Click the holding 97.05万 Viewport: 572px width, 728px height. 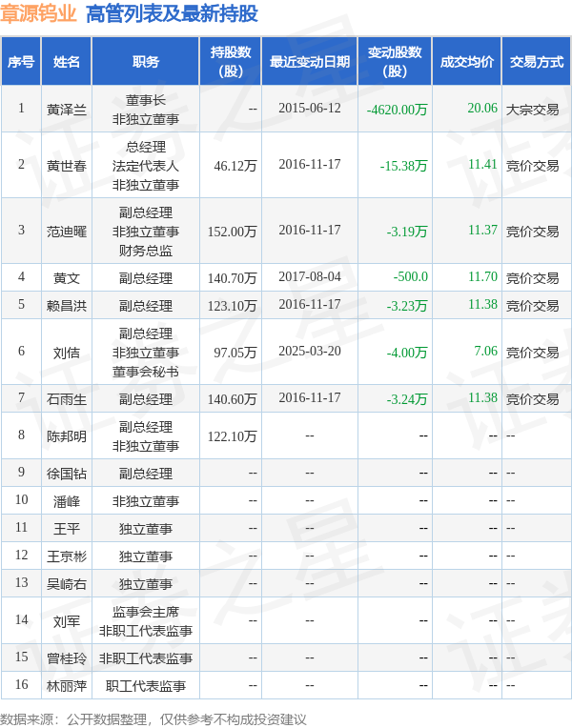point(235,353)
